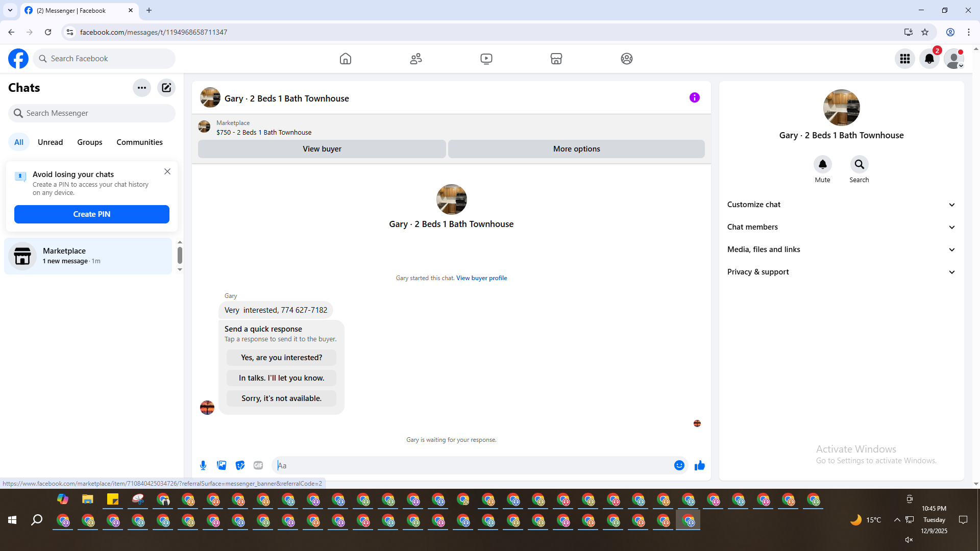Compose a new message with pencil icon
Image resolution: width=980 pixels, height=551 pixels.
(166, 88)
